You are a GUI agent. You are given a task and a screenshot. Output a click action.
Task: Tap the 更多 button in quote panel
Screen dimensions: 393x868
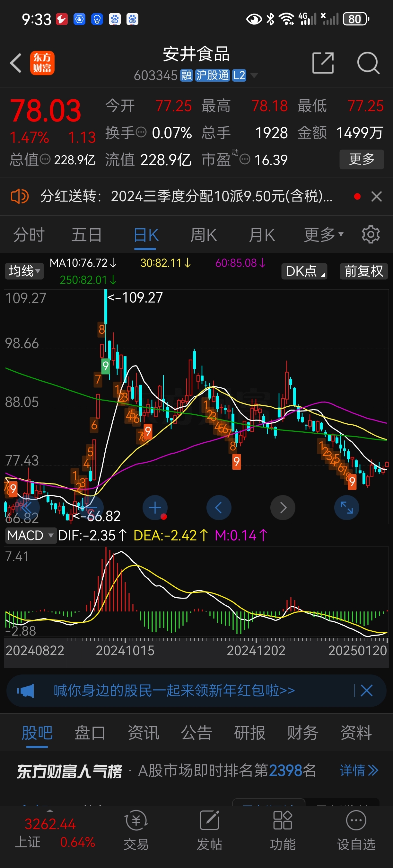(x=362, y=159)
